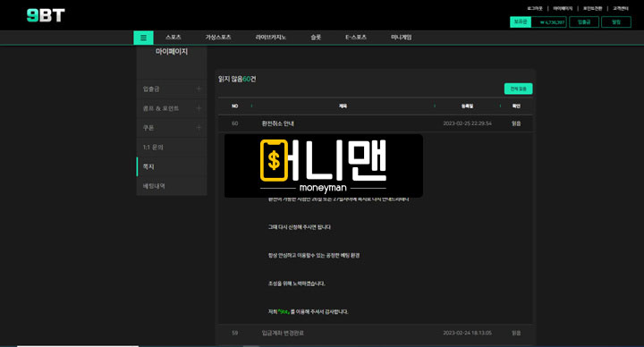Image resolution: width=644 pixels, height=347 pixels.
Task: Open message 환전취소 안내
Action: click(277, 123)
